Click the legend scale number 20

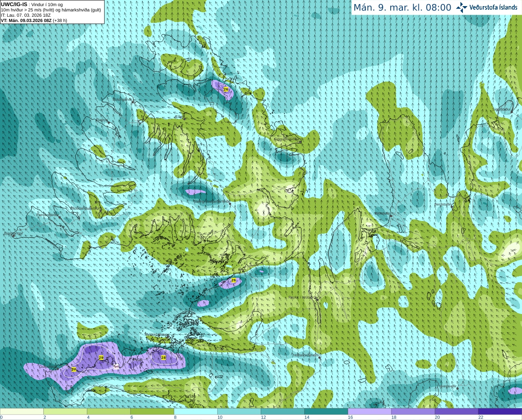point(437,418)
